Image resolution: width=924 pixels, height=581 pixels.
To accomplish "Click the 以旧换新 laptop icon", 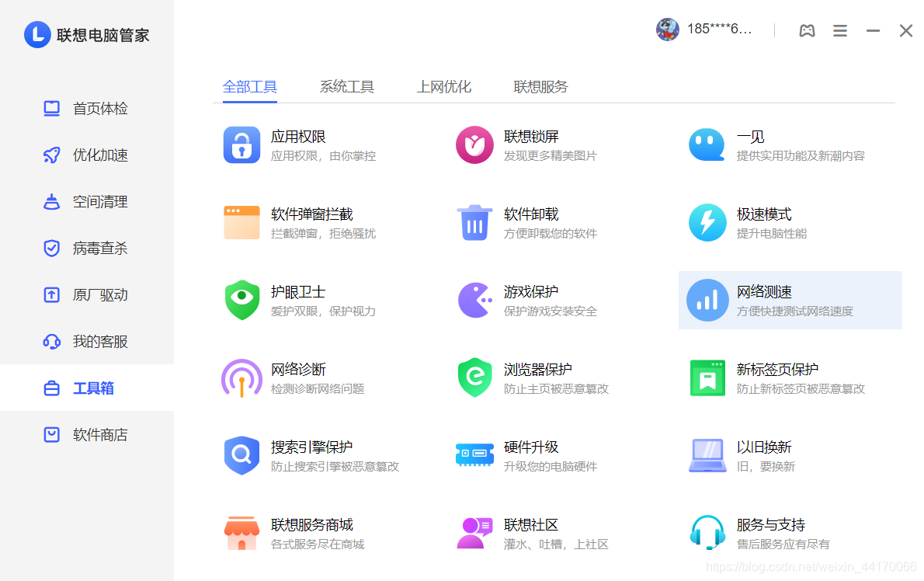I will tap(707, 455).
